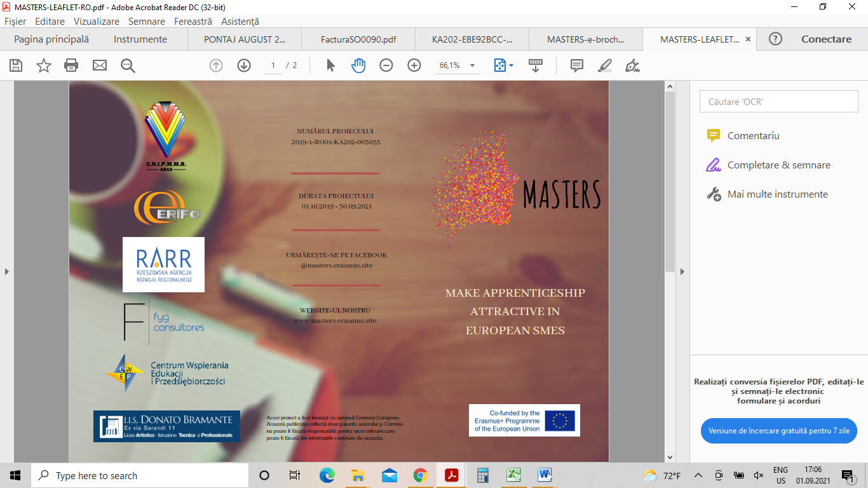
Task: Go to the next page arrow
Action: [244, 65]
